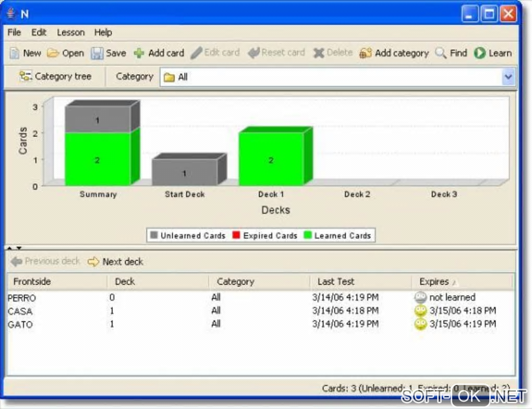532x409 pixels.
Task: Select the PERRO card row
Action: click(260, 297)
